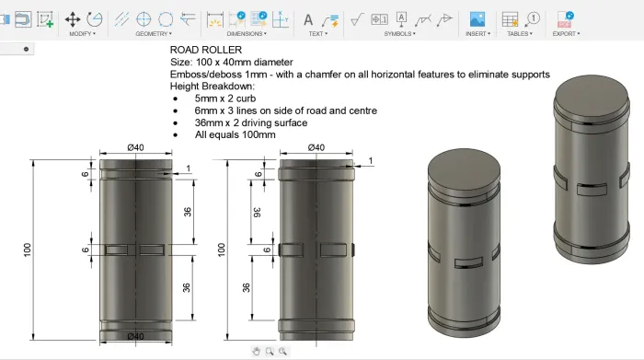Open the DIMENSIONS dropdown menu
Screen dimensions: 644x360
coord(247,34)
